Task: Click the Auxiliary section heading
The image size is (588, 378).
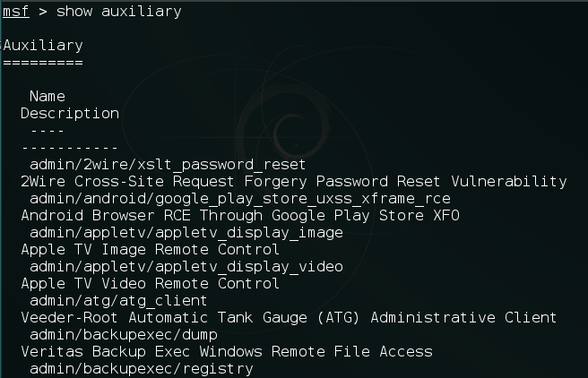Action: (43, 46)
